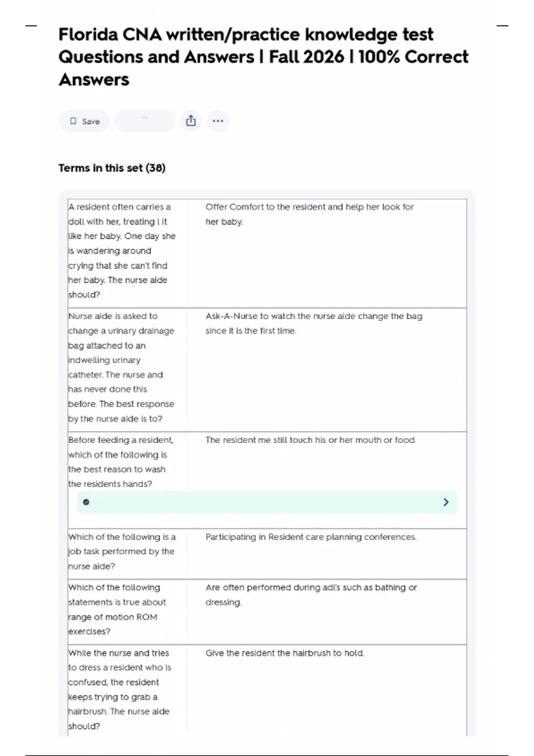This screenshot has width=534, height=756.
Task: Select the 'Before feeding a resident' question
Action: click(121, 462)
